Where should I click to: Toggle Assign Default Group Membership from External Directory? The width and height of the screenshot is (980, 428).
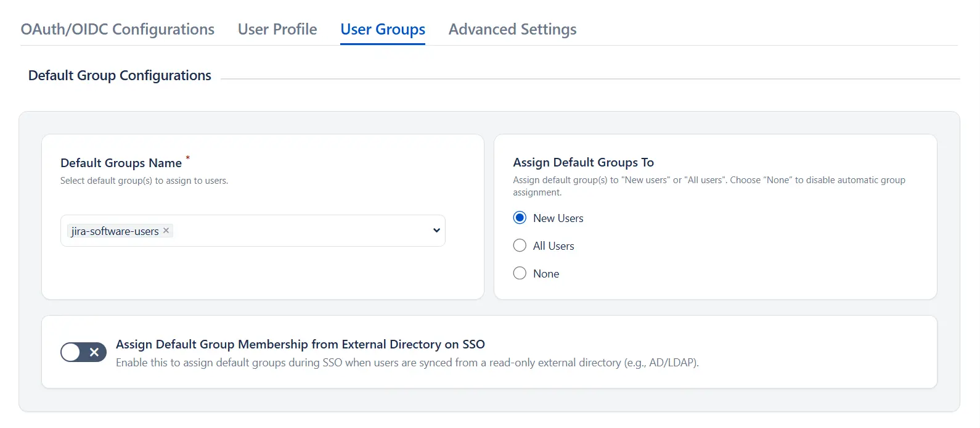(83, 352)
